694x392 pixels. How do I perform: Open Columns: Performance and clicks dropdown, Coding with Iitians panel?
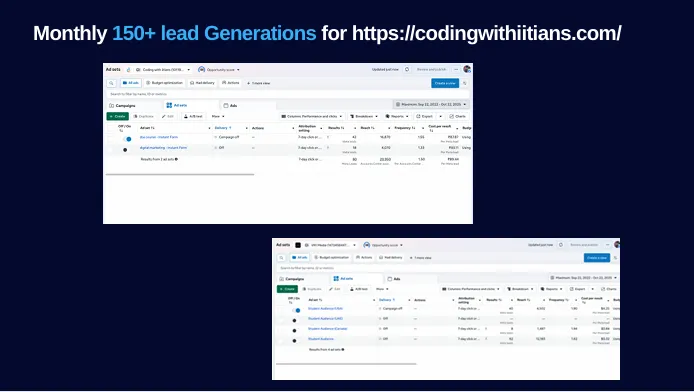click(x=312, y=116)
